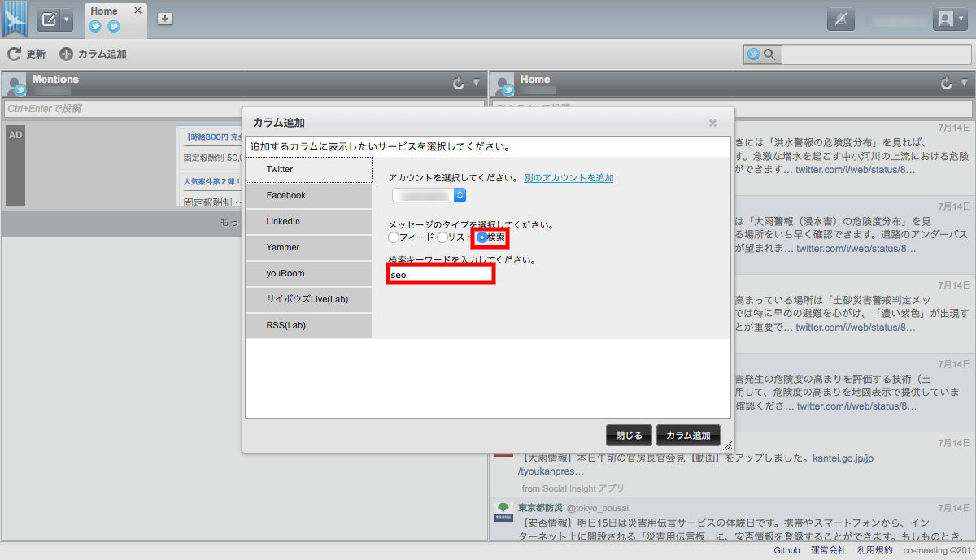Open the Home column options menu

pyautogui.click(x=965, y=83)
